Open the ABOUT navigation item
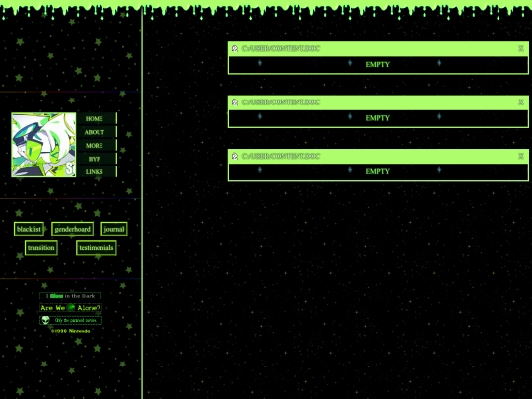This screenshot has height=399, width=532. click(x=97, y=132)
